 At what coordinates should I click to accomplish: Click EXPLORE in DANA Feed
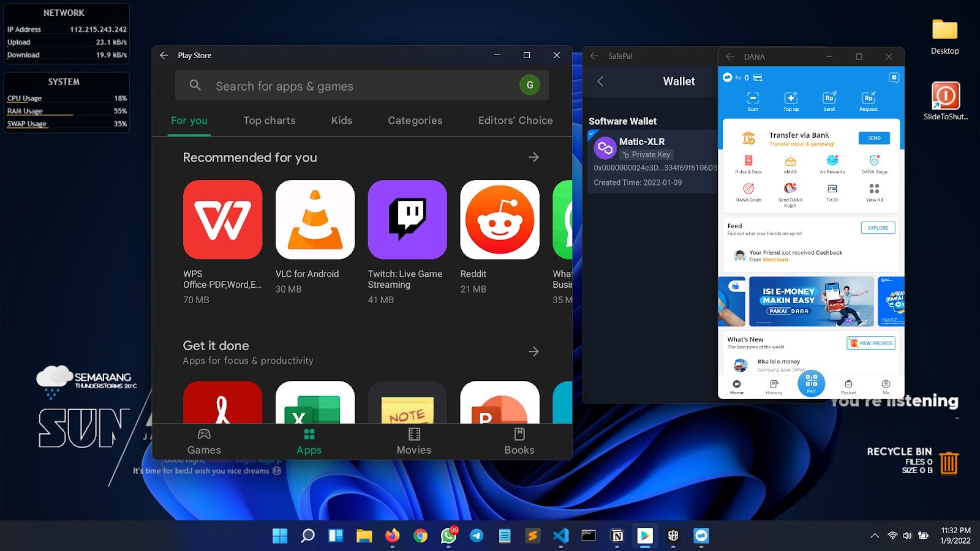878,228
